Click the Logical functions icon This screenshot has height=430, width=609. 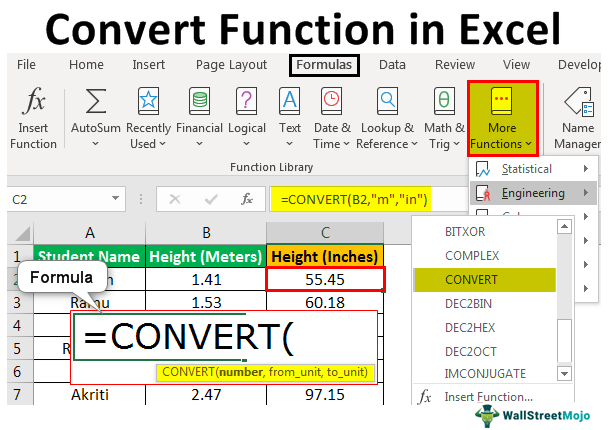(246, 101)
